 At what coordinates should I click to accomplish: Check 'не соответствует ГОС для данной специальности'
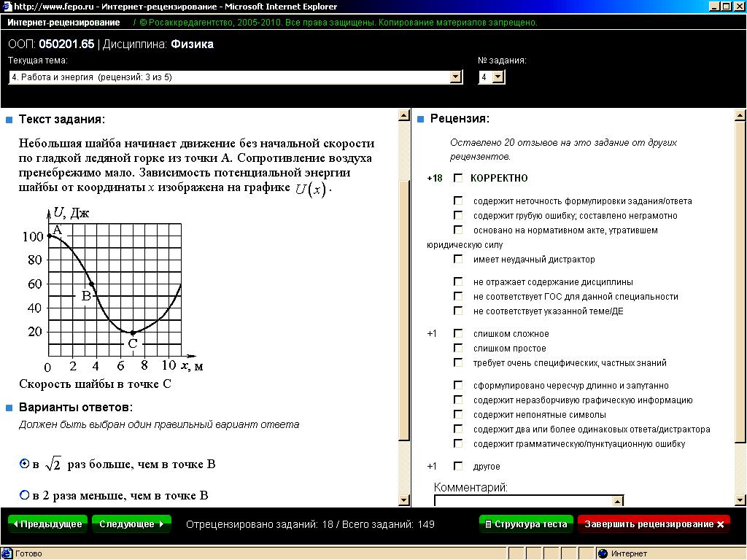458,297
